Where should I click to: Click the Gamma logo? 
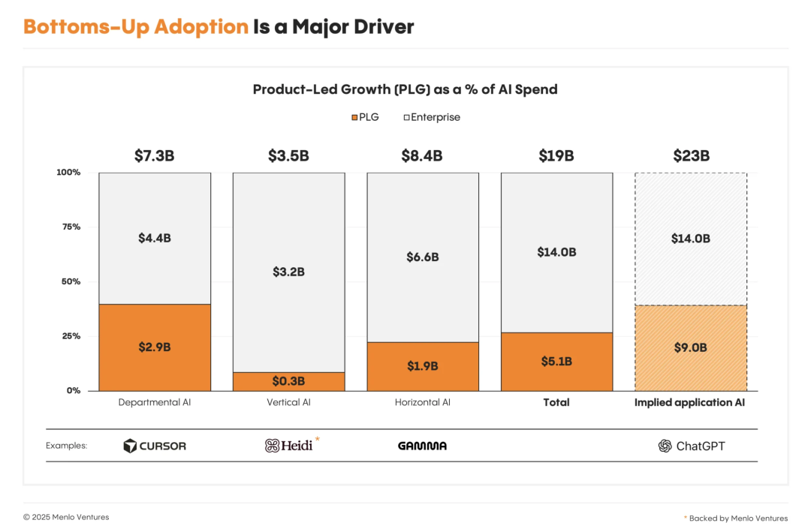(x=422, y=446)
